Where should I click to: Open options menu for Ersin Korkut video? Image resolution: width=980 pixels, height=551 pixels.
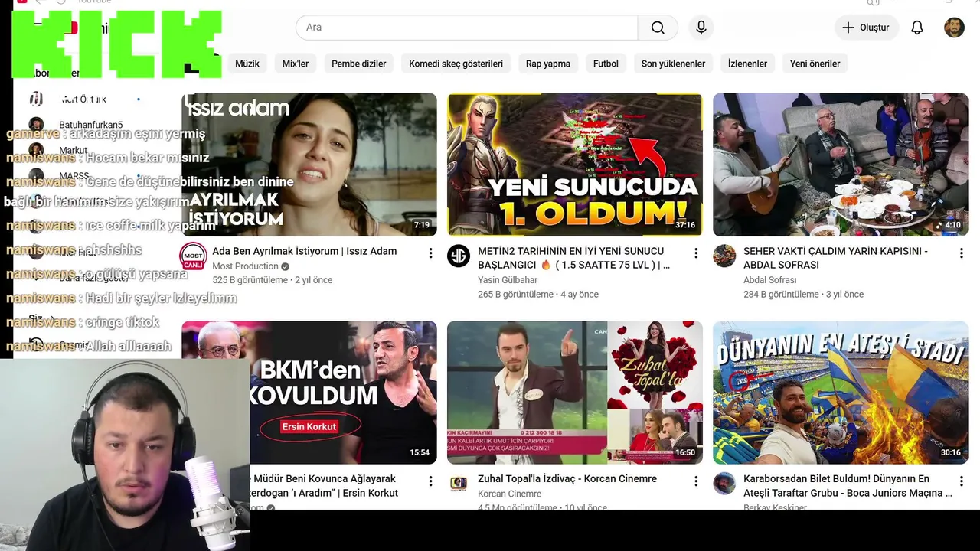[430, 481]
